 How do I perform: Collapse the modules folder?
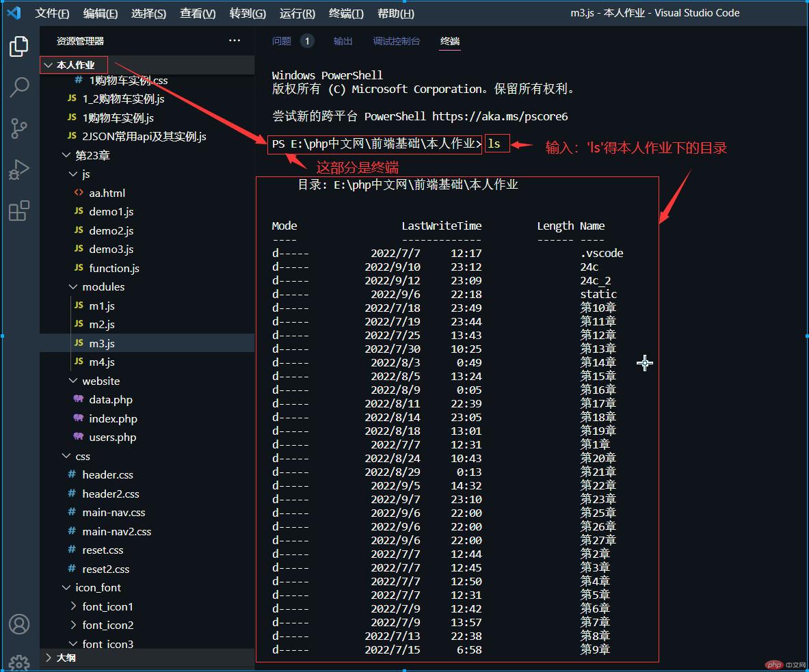(x=103, y=286)
